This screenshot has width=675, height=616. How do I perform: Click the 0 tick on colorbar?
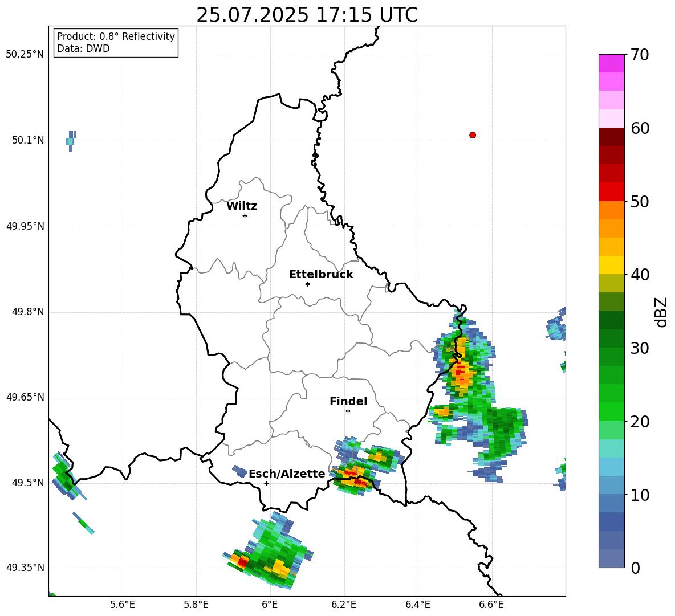click(x=635, y=568)
